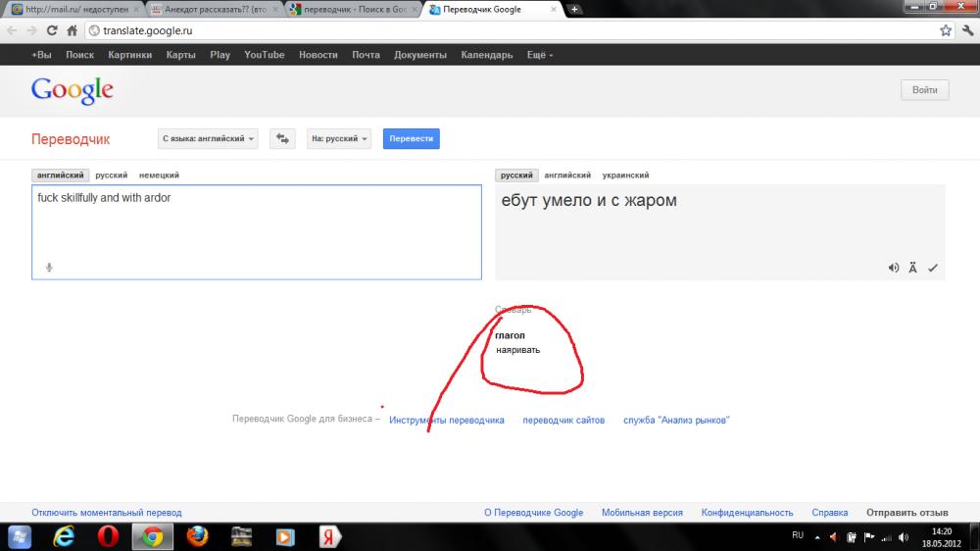
Task: Listen to translation with speaker icon
Action: tap(893, 268)
